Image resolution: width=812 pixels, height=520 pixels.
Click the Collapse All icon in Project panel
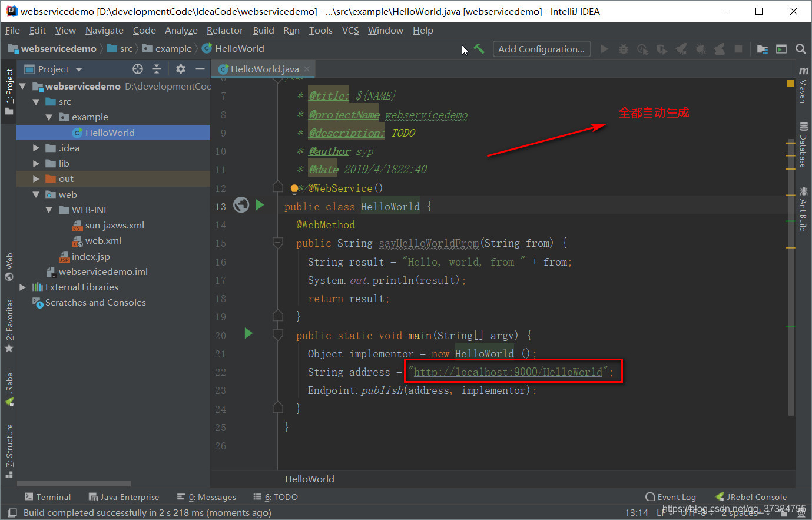tap(157, 69)
